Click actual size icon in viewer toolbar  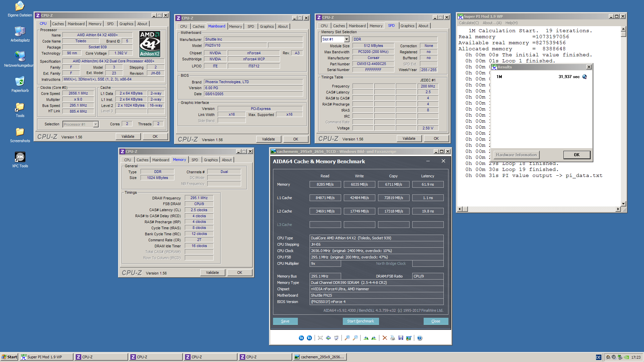pyautogui.click(x=328, y=338)
